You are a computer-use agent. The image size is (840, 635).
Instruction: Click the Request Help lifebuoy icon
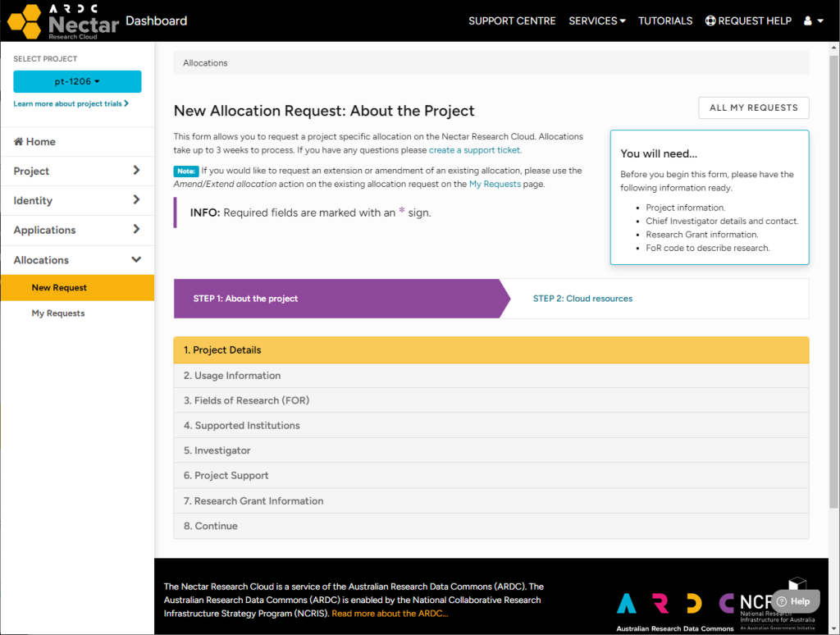(x=710, y=21)
